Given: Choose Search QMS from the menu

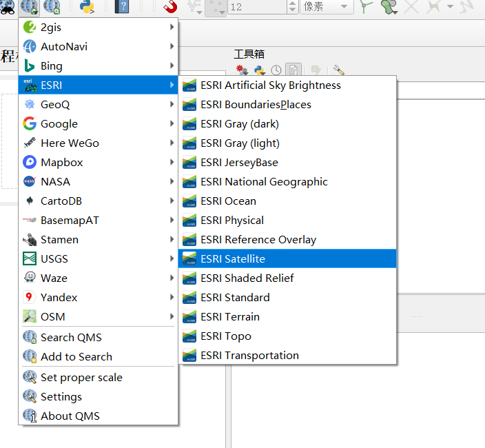Looking at the screenshot, I should [x=98, y=337].
